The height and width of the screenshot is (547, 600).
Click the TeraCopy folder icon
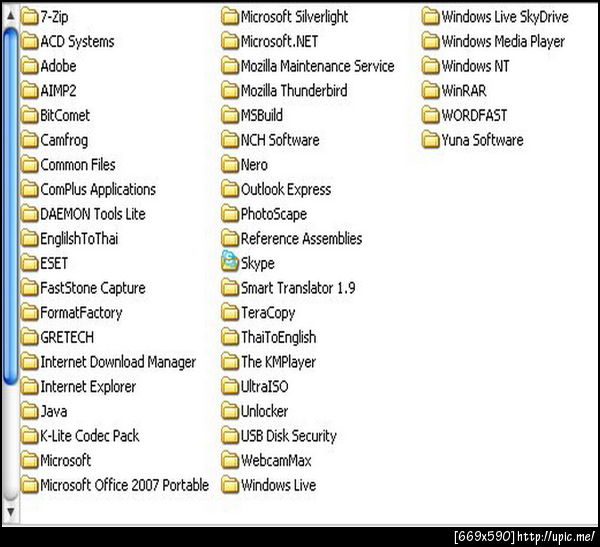click(x=230, y=313)
